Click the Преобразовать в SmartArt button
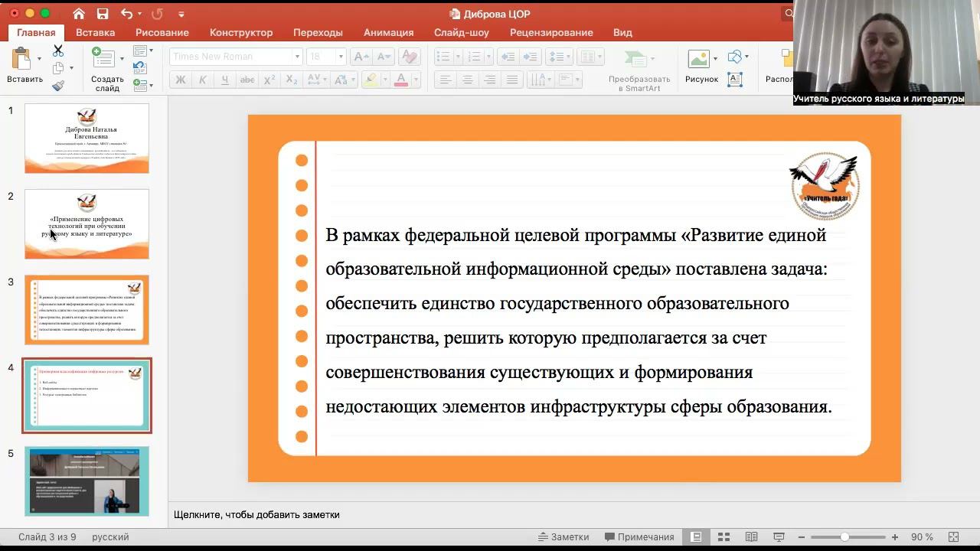This screenshot has height=551, width=980. tap(639, 71)
